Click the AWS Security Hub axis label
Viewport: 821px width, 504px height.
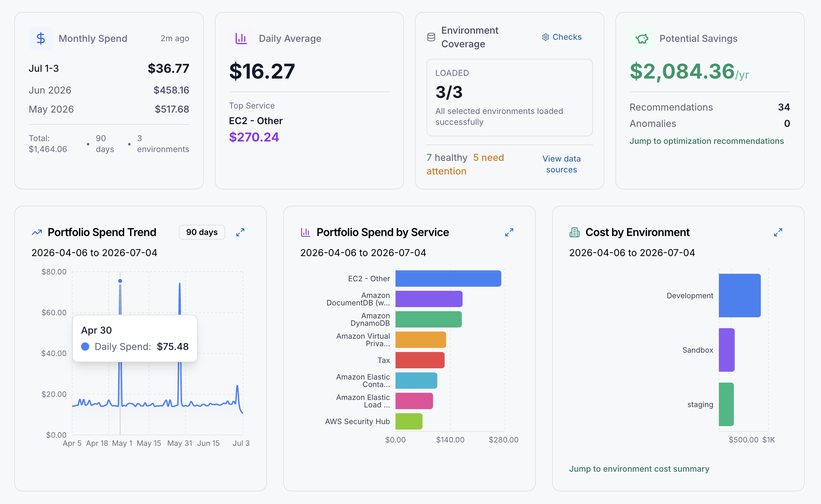pyautogui.click(x=357, y=421)
